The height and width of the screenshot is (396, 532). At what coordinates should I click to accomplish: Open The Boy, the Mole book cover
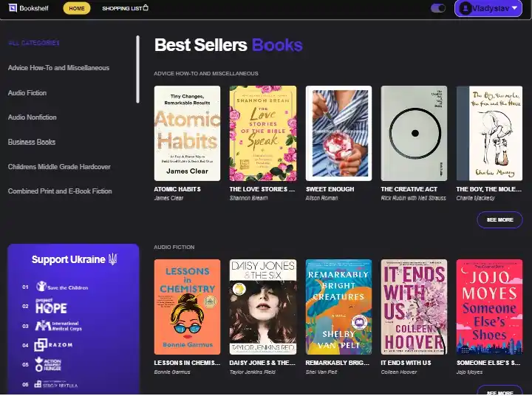(490, 134)
